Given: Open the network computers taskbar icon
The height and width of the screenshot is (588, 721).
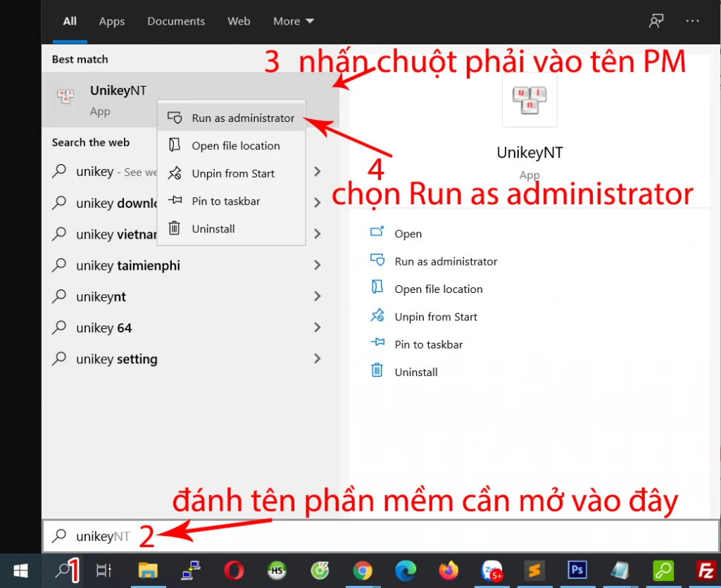Looking at the screenshot, I should click(x=190, y=570).
